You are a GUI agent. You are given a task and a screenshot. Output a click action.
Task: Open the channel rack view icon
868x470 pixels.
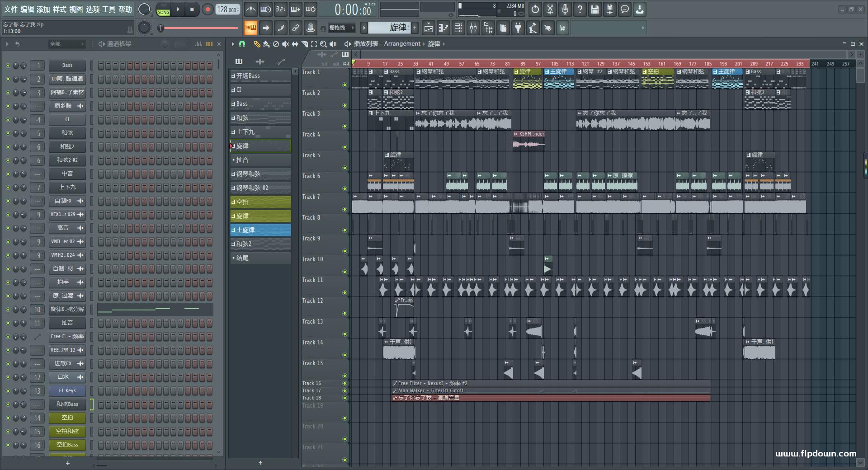tap(458, 28)
